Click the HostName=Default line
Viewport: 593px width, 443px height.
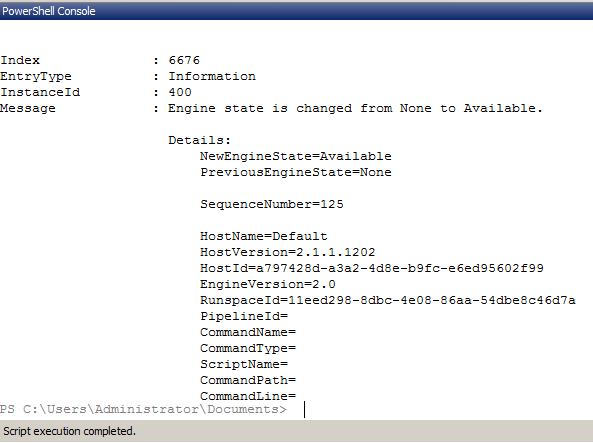coord(264,236)
